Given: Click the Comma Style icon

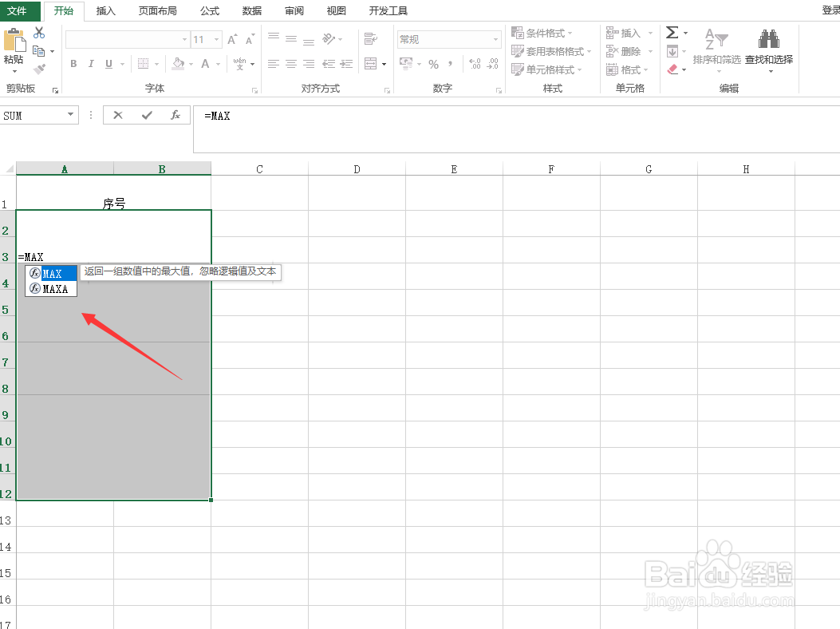Looking at the screenshot, I should tap(451, 64).
